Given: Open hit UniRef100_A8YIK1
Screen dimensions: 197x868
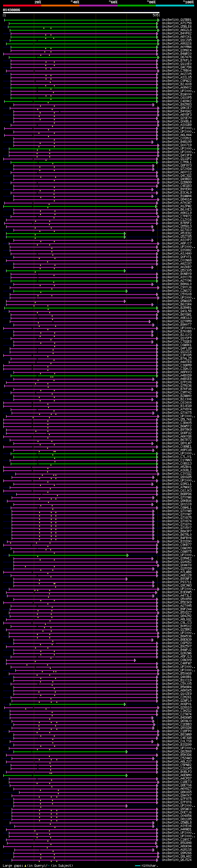Looking at the screenshot, I should coord(176,37).
